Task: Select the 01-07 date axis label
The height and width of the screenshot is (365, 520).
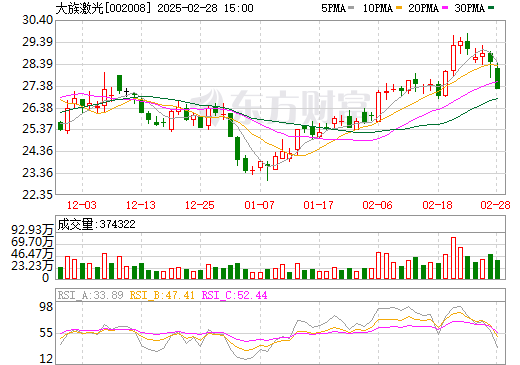Action: [259, 205]
